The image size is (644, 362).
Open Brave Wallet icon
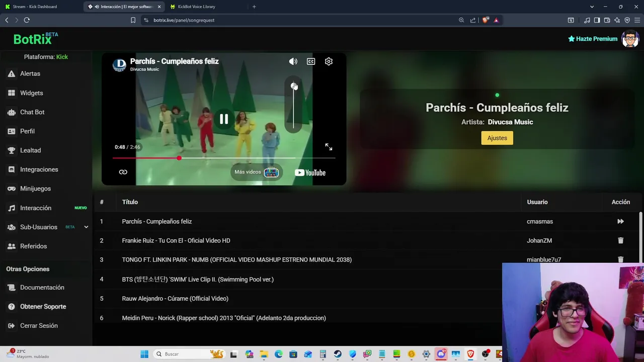pos(607,20)
